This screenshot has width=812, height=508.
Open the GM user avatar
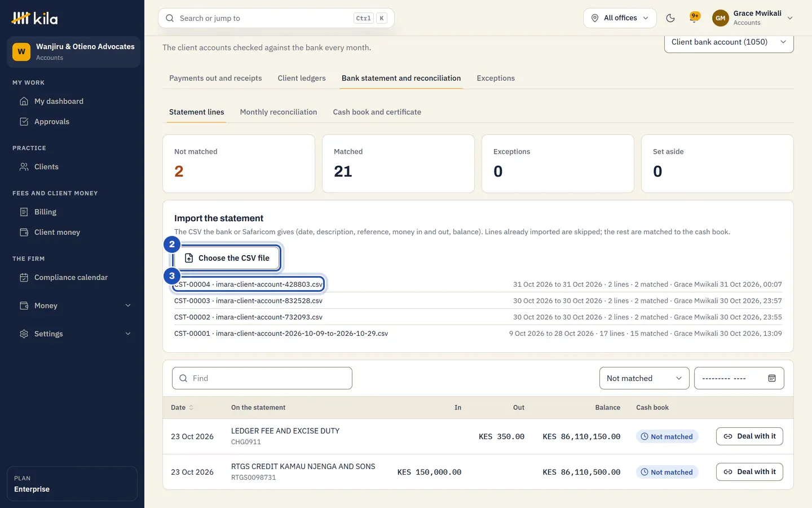click(720, 18)
